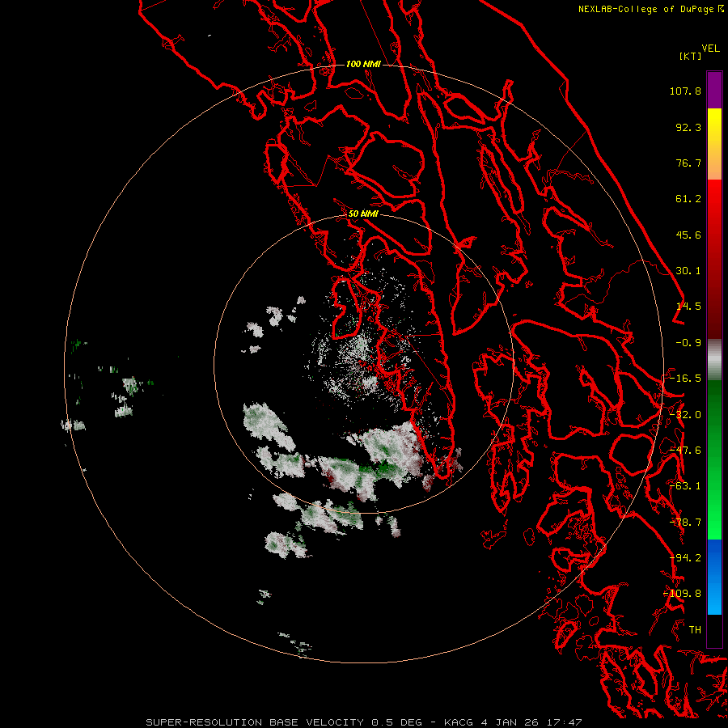728x728 pixels.
Task: Click the -47.6 scale value
Action: click(x=685, y=451)
